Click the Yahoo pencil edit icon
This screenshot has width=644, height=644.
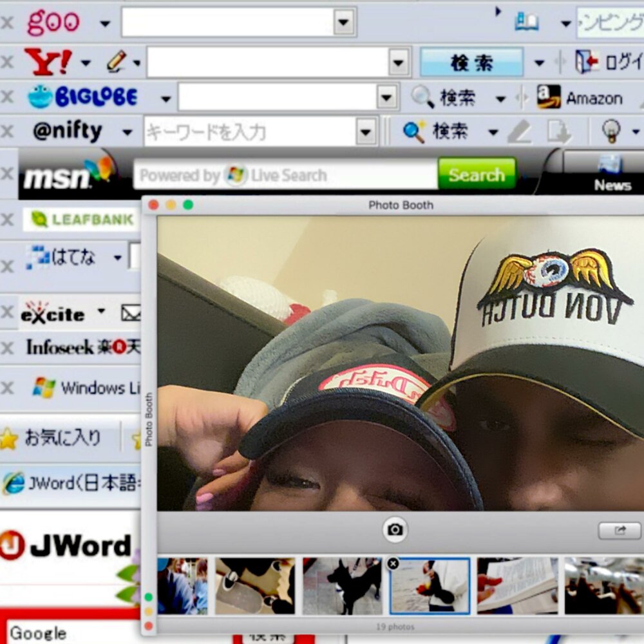116,62
